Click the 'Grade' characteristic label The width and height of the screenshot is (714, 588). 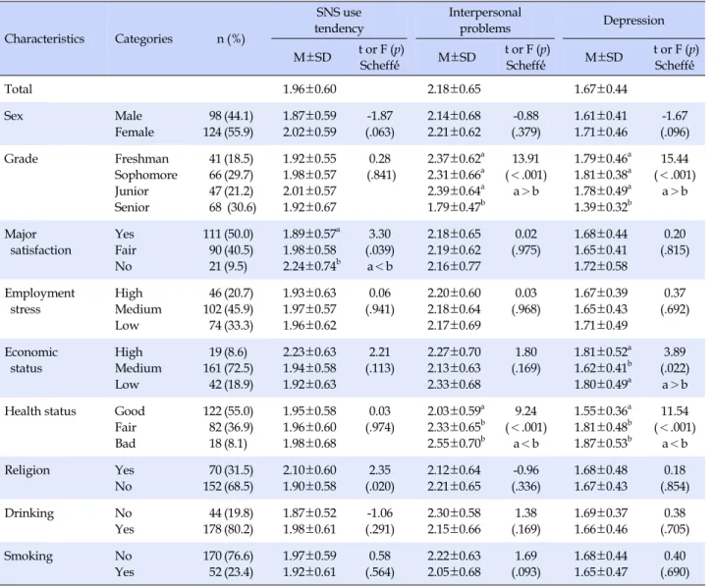[21, 159]
